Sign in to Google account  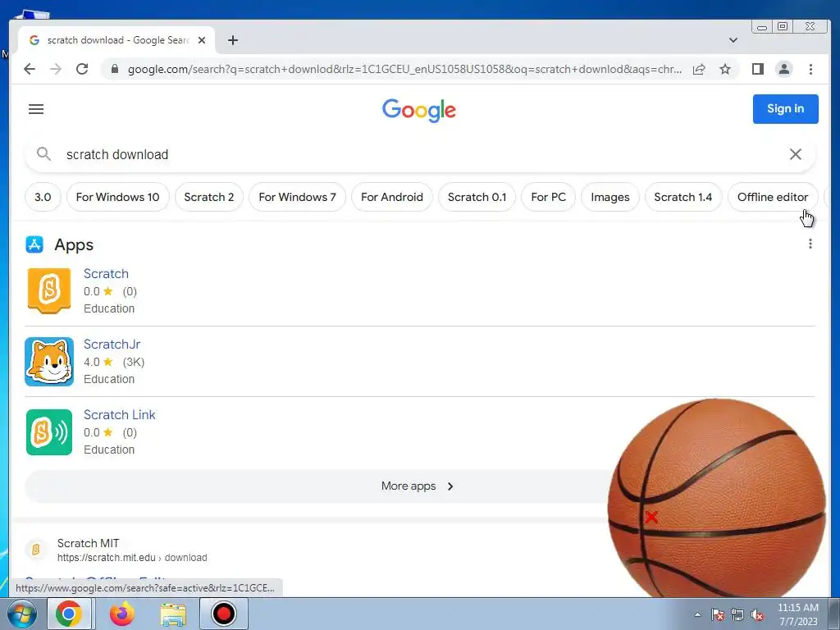point(785,109)
